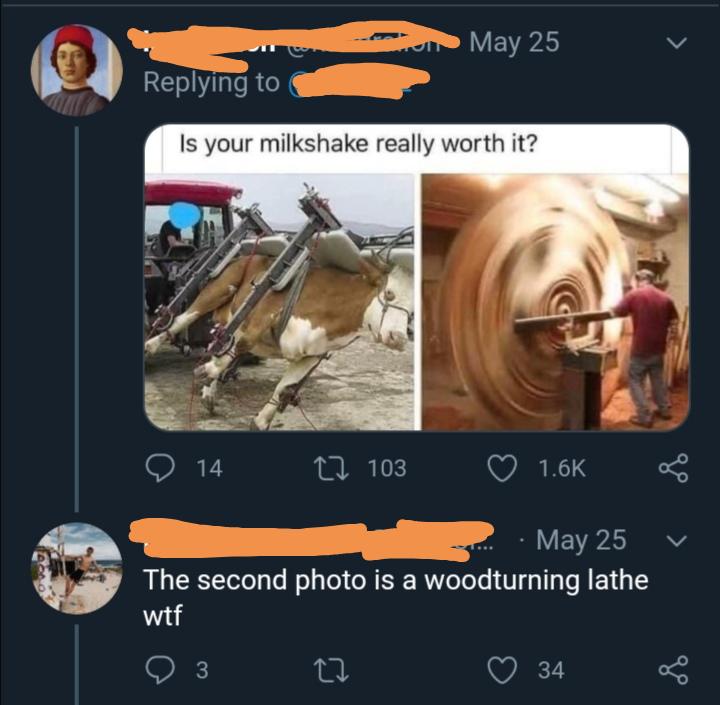This screenshot has height=705, width=720.
Task: Open replies on the milkshake tweet
Action: 160,468
